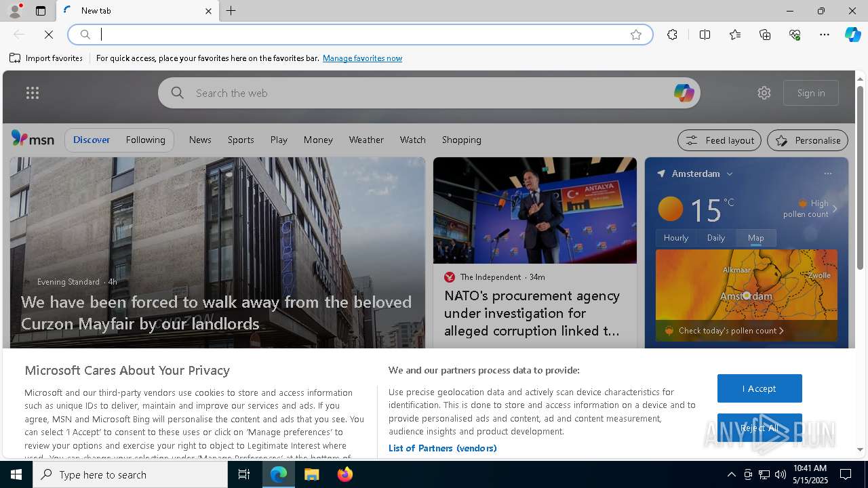Open the Curzon Mayfair headline story
The image size is (868, 488).
tap(216, 313)
